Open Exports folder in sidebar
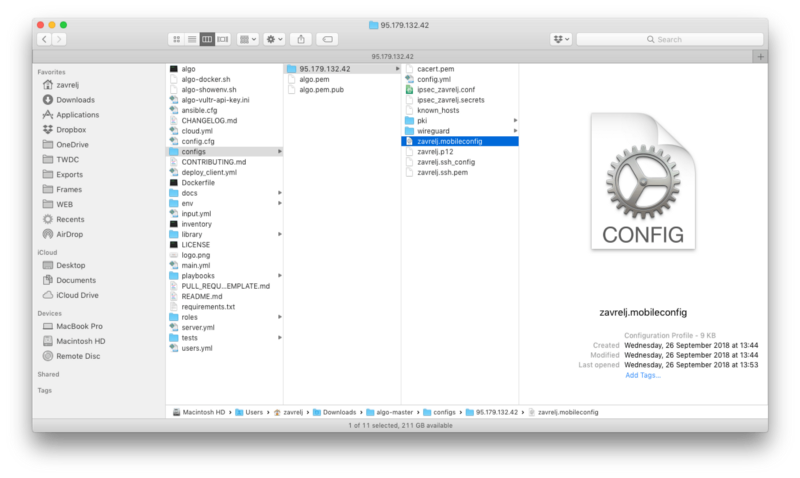Image resolution: width=800 pixels, height=478 pixels. 69,174
